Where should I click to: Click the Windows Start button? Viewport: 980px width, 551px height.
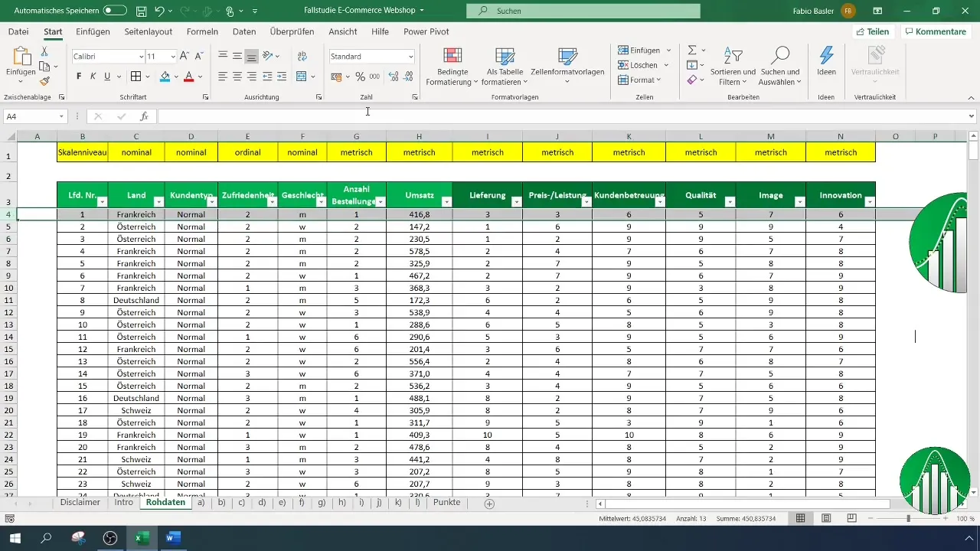(x=15, y=538)
